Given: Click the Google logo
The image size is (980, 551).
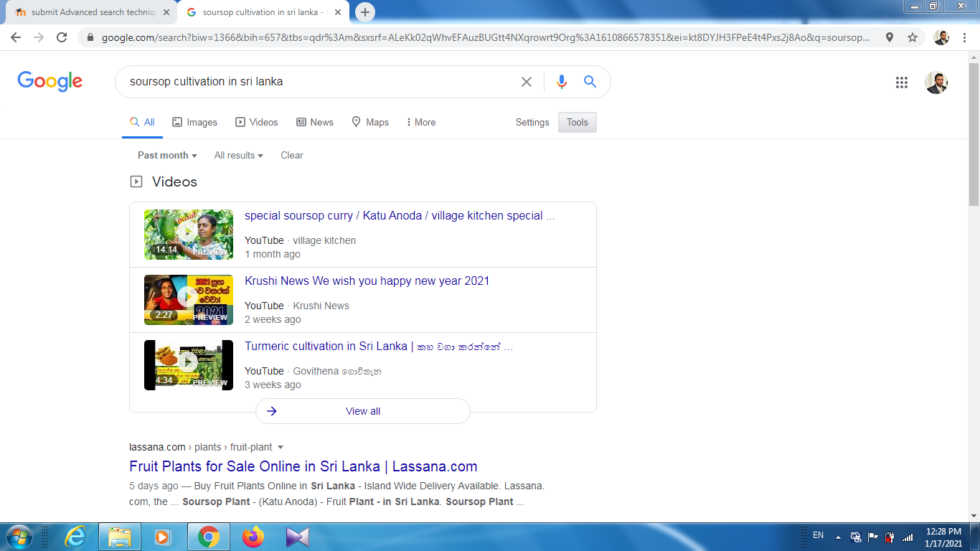Looking at the screenshot, I should (50, 82).
